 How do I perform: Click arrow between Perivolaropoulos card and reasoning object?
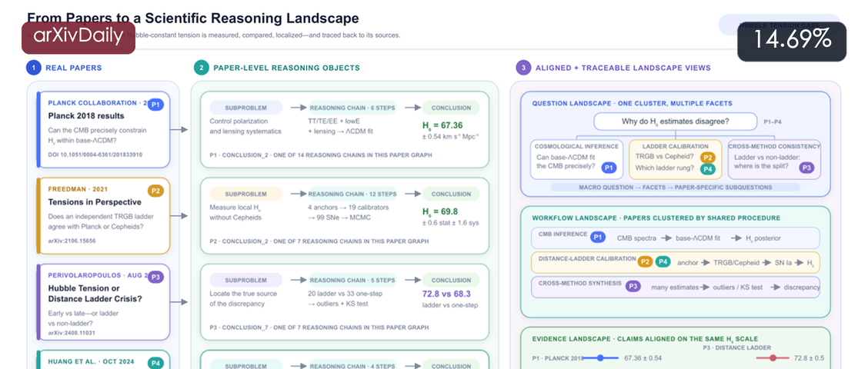coord(179,302)
